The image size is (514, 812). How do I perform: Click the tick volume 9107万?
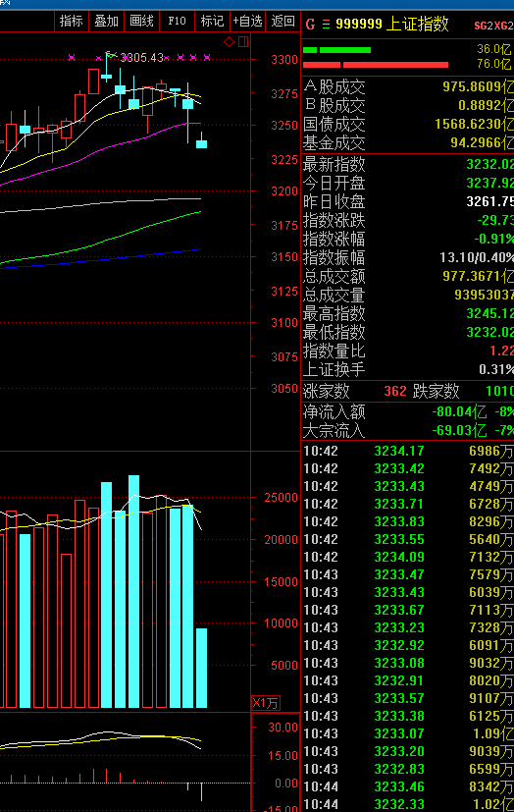click(490, 698)
